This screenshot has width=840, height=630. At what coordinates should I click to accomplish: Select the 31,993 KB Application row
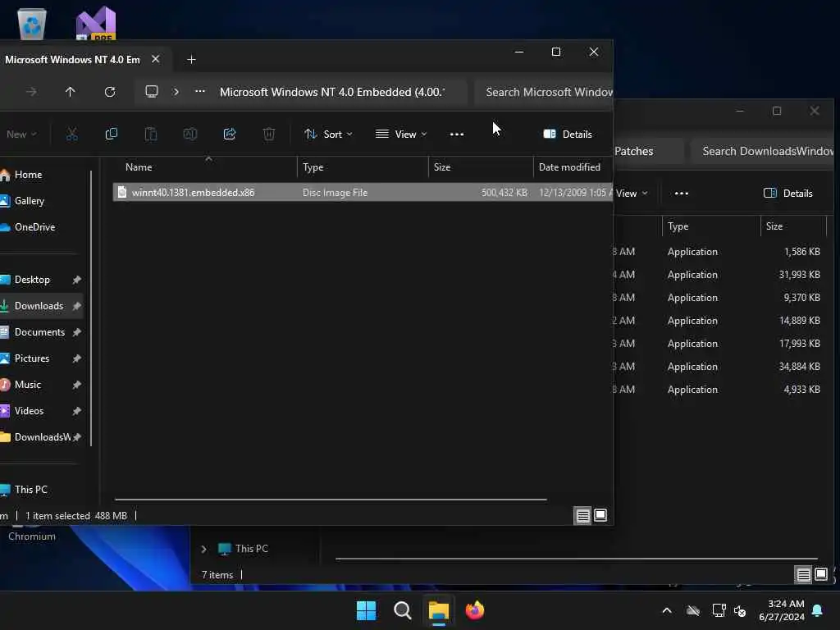tap(720, 275)
